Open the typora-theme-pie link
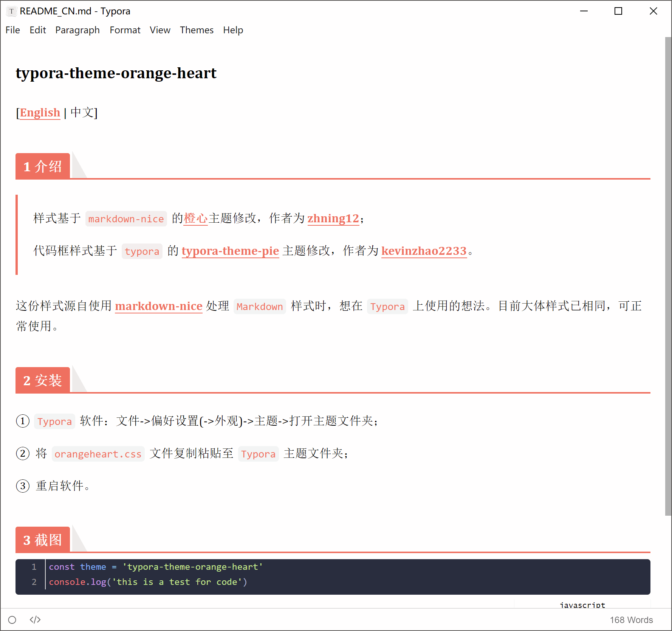The height and width of the screenshot is (631, 672). 231,251
